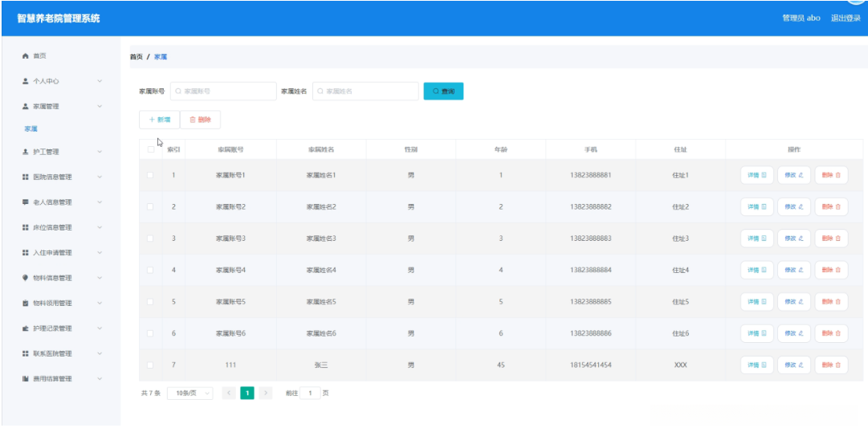Click the 手机 column header

(x=591, y=149)
